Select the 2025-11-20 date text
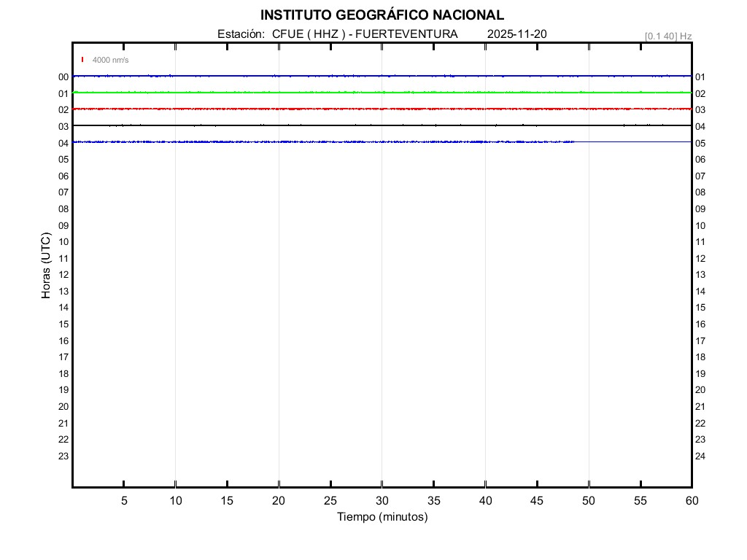Viewport: 747px width, 560px height. point(516,34)
